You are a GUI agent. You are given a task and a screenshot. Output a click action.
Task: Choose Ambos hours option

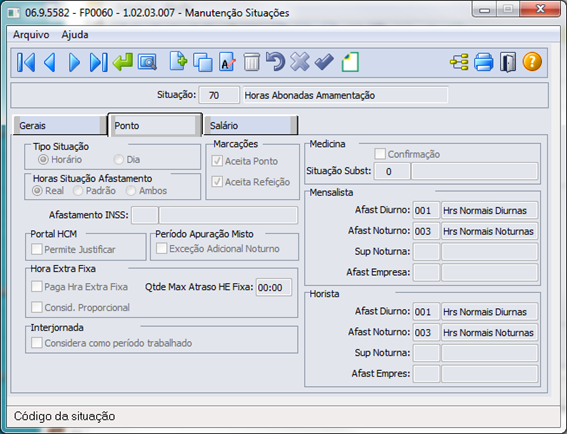click(131, 191)
